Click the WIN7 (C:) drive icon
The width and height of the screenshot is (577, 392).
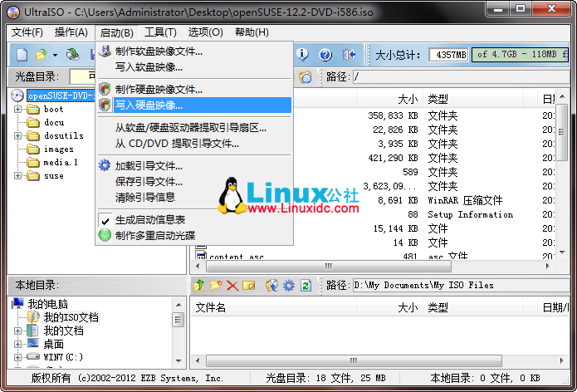pyautogui.click(x=33, y=356)
